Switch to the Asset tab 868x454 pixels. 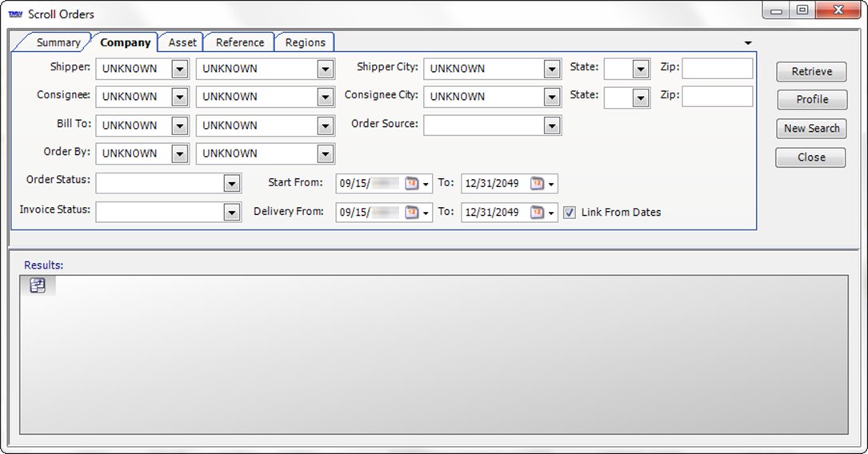[182, 42]
